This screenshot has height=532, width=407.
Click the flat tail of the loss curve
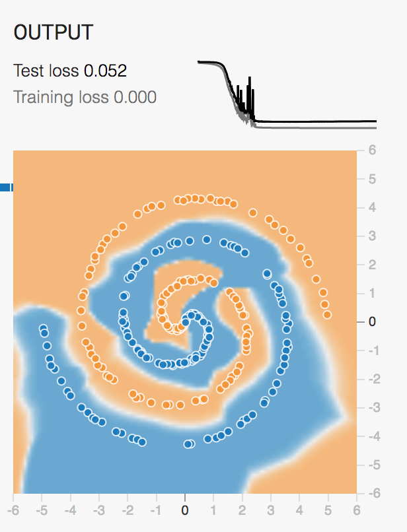(x=317, y=121)
